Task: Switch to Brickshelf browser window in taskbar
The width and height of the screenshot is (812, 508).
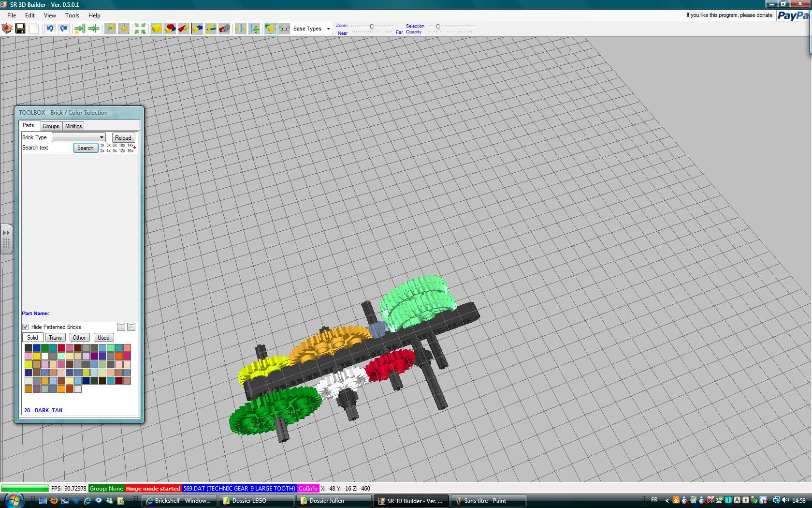Action: click(x=178, y=501)
